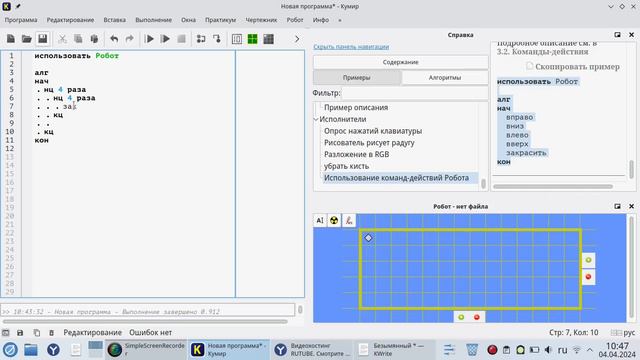Click the Скрыть панель навигации link
Viewport: 640px width, 360px height.
[351, 47]
